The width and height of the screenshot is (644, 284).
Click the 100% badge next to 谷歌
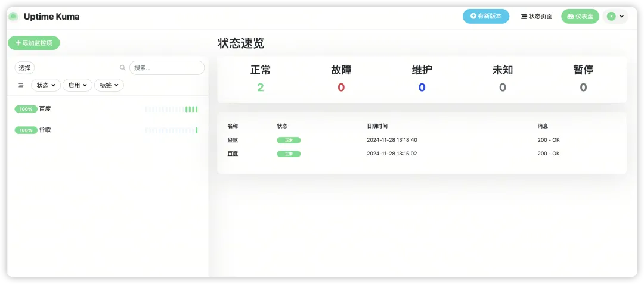pyautogui.click(x=26, y=130)
